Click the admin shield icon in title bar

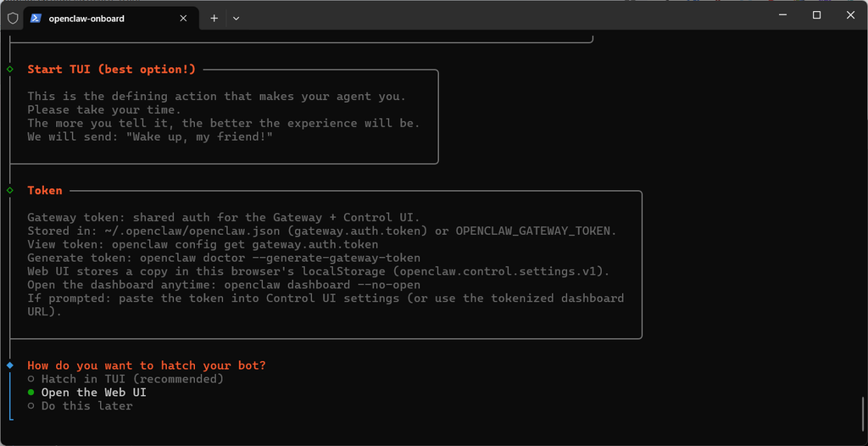pos(13,18)
